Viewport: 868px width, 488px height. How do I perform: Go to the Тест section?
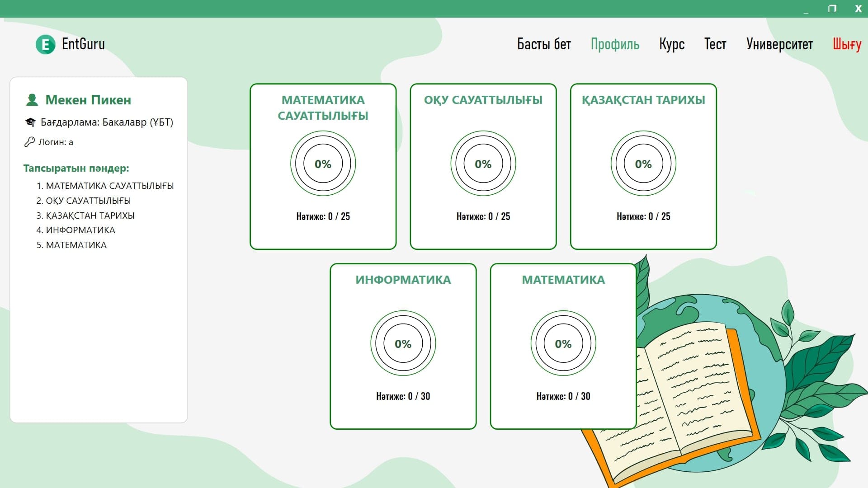715,44
